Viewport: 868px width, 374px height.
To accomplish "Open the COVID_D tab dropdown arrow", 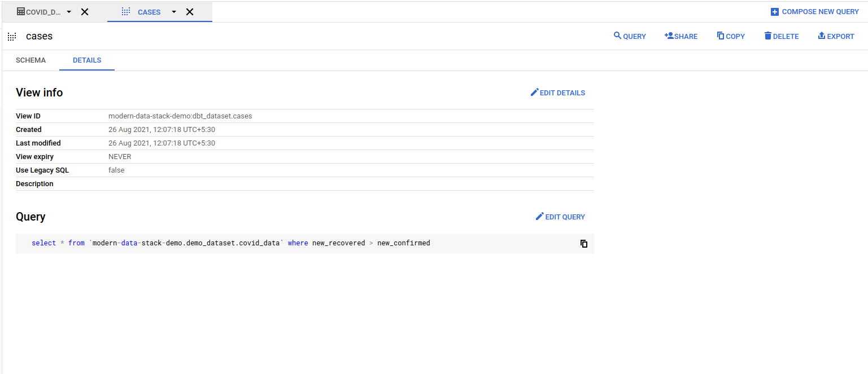I will (69, 12).
